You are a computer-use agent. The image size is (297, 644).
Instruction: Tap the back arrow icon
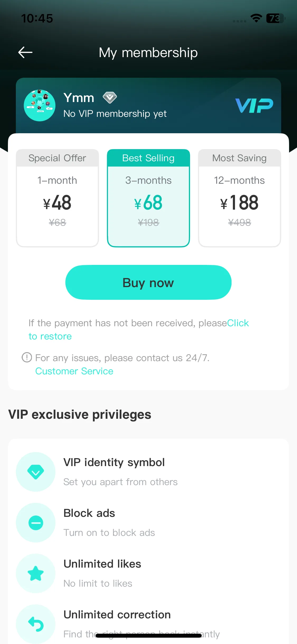[25, 52]
